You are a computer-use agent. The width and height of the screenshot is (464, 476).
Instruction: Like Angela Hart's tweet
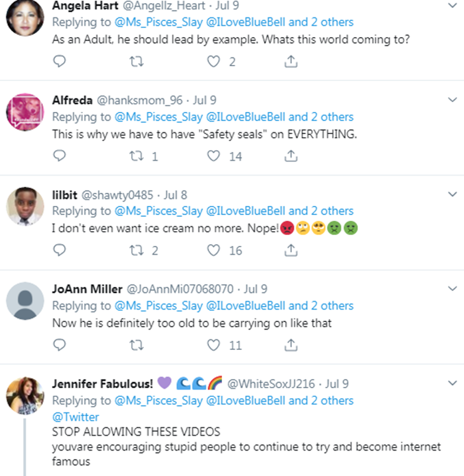click(x=213, y=61)
